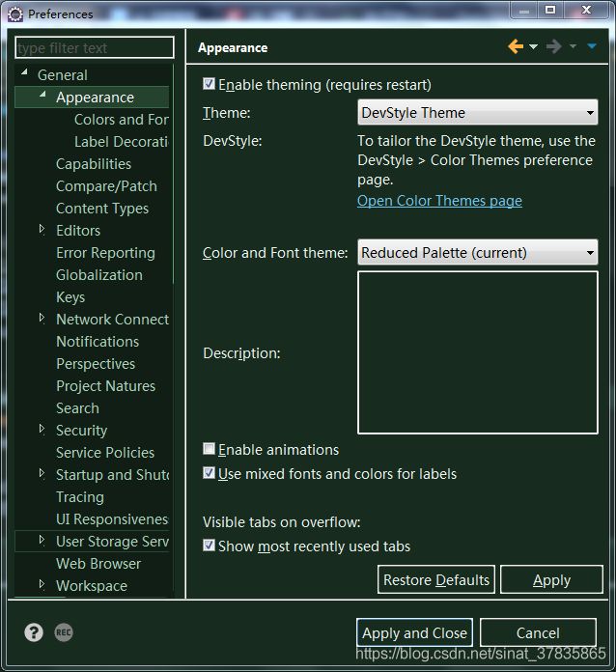Select Security in the tree
Viewport: 616px width, 672px height.
[x=81, y=431]
